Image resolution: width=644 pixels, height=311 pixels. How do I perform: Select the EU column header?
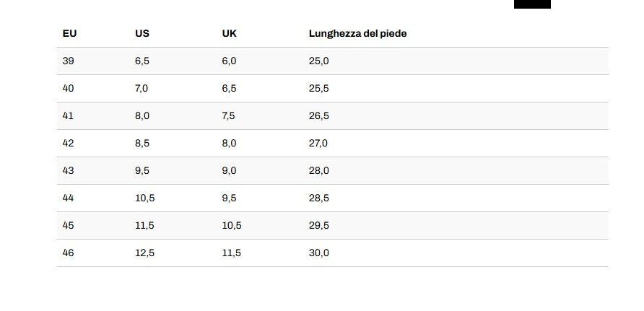coord(69,34)
